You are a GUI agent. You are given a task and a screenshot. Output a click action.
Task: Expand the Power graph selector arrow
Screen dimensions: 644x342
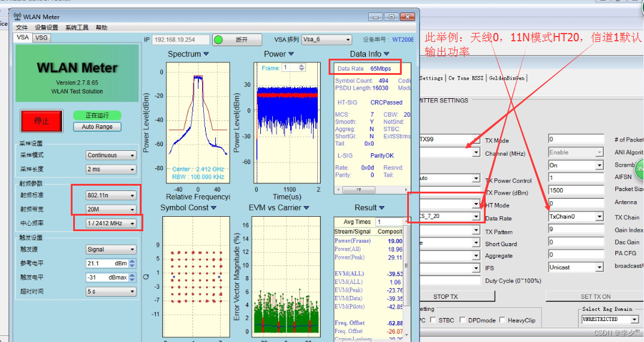tap(291, 54)
